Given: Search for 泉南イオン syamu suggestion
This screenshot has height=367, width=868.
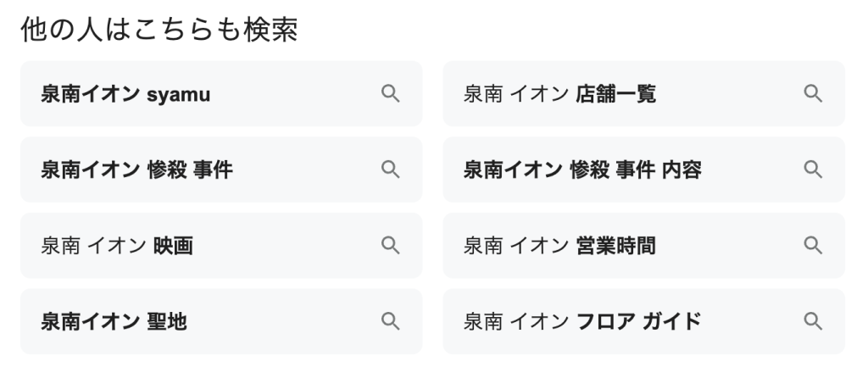Looking at the screenshot, I should tap(125, 94).
